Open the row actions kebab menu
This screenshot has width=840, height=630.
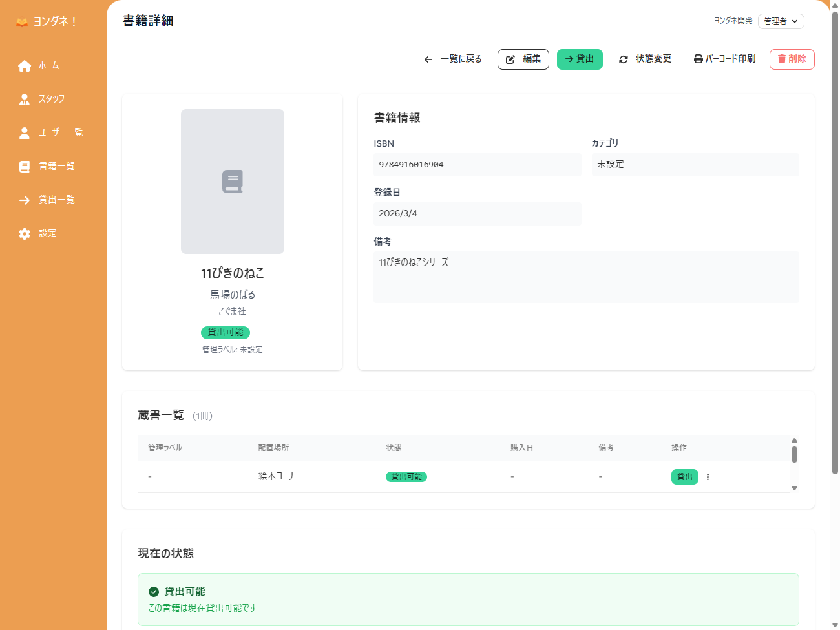708,476
